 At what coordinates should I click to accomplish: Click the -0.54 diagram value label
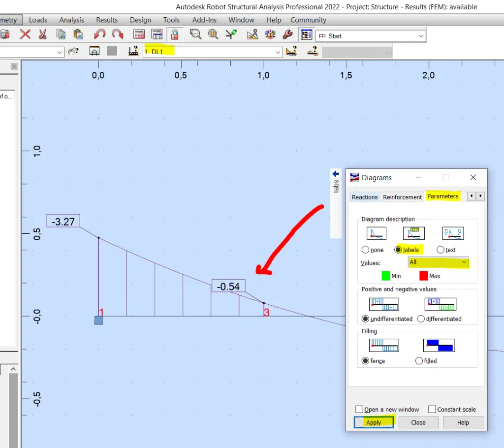pos(228,286)
